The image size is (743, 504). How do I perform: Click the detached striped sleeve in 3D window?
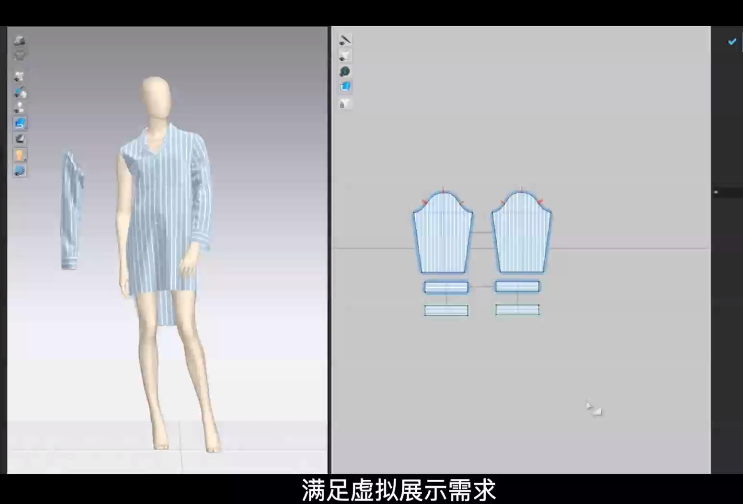click(x=71, y=211)
